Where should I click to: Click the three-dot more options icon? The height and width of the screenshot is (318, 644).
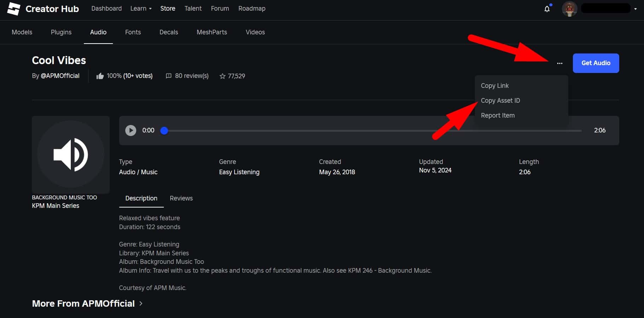pos(559,63)
